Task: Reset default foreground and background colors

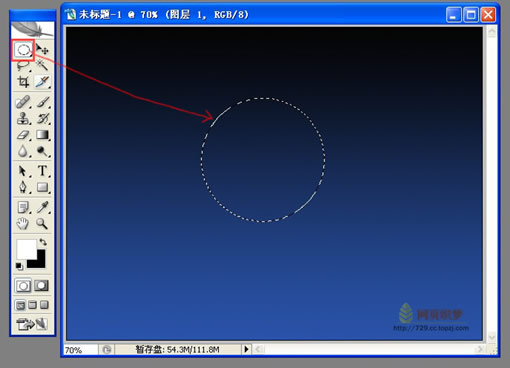Action: tap(19, 266)
